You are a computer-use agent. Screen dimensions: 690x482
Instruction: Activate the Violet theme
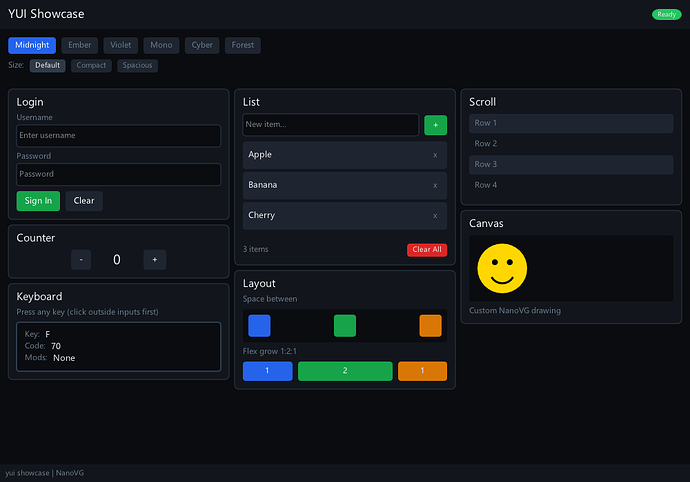point(120,45)
